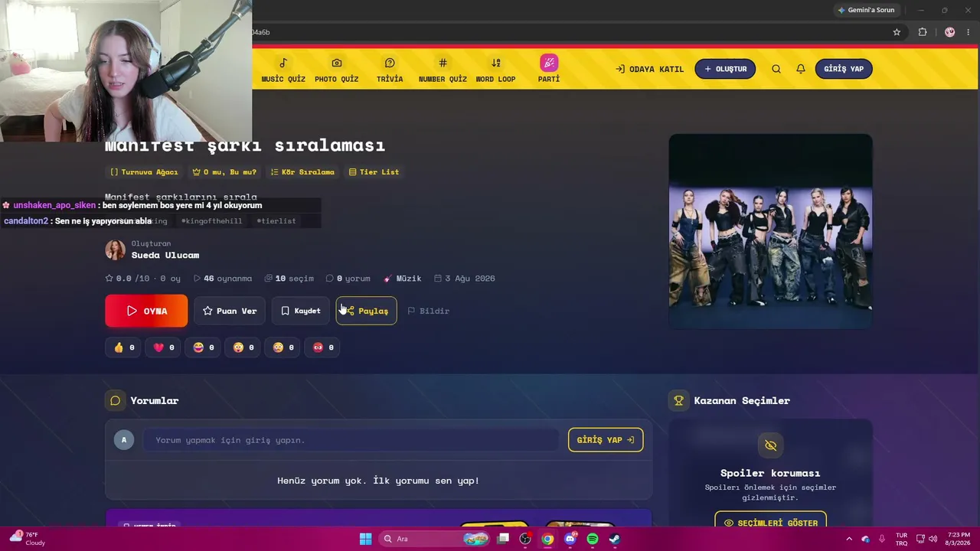The width and height of the screenshot is (980, 551).
Task: Click the Yorumlar section heading
Action: coord(154,400)
